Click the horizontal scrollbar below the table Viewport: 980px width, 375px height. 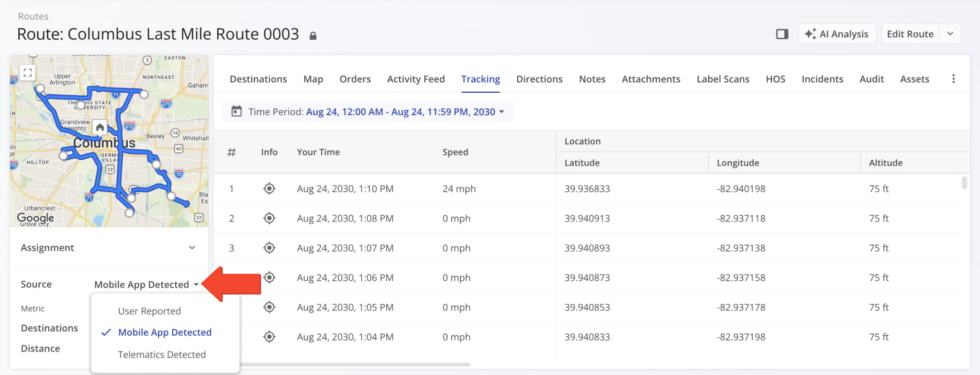355,364
